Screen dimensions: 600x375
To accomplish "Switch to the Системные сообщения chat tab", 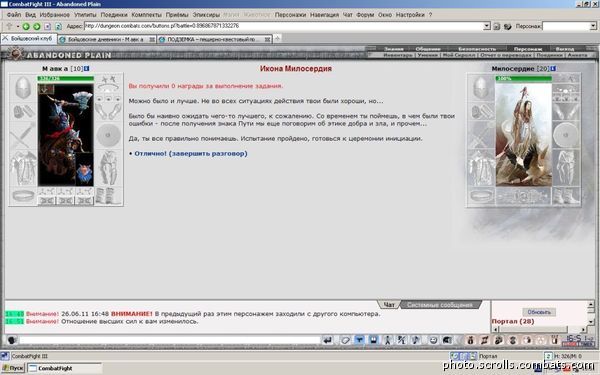I will (439, 305).
